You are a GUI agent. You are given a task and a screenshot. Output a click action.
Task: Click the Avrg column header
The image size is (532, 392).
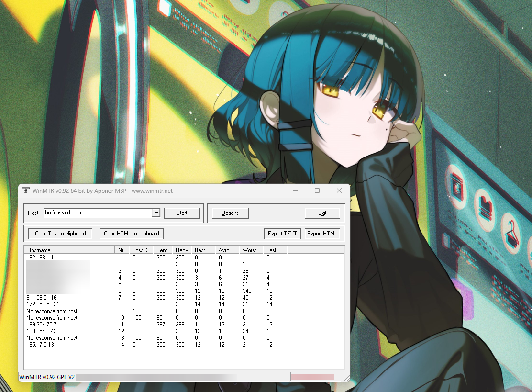click(x=227, y=250)
